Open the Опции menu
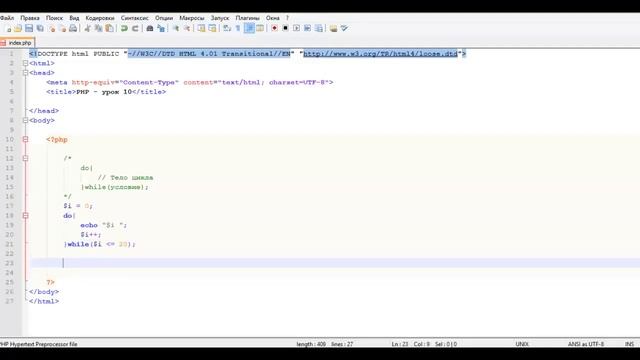640x360 pixels. coord(164,18)
